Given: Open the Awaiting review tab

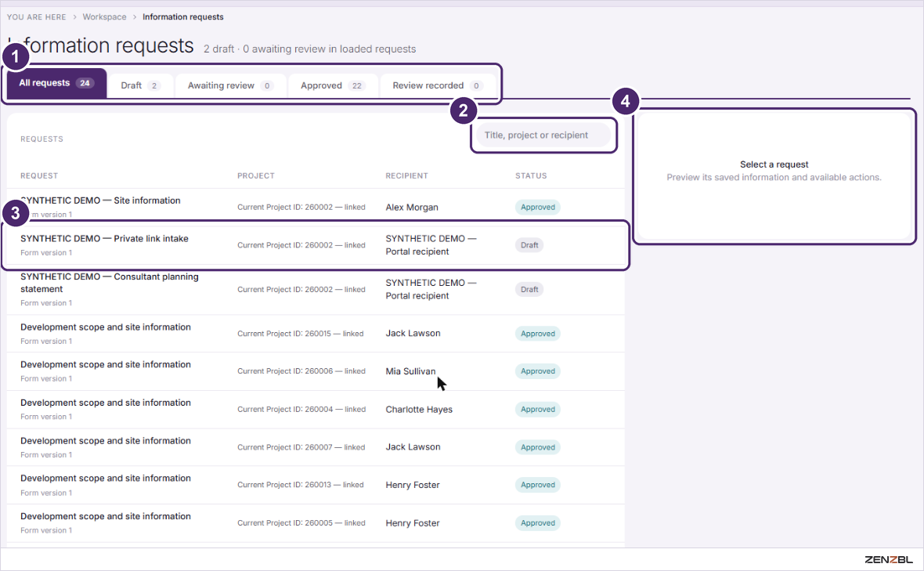Looking at the screenshot, I should (230, 85).
